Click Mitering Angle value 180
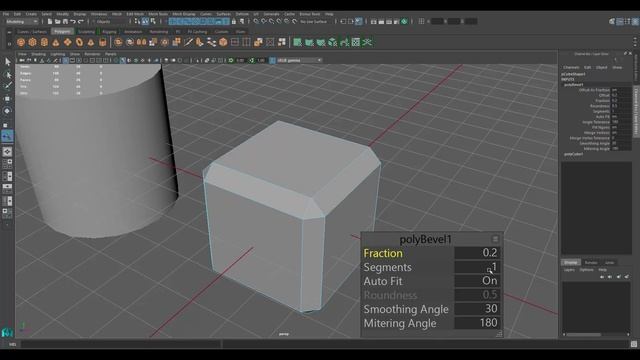 [477, 323]
